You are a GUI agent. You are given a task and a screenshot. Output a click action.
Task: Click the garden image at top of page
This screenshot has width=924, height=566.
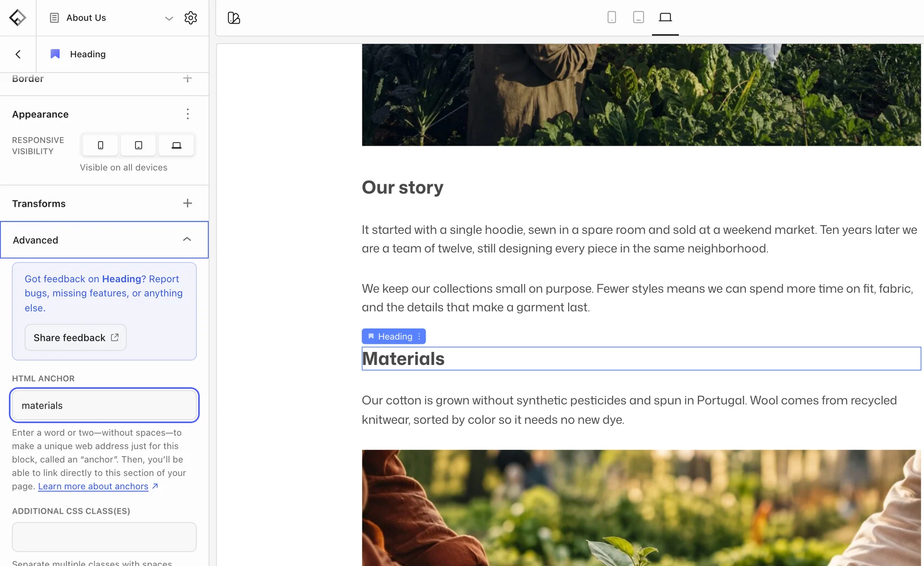click(641, 94)
